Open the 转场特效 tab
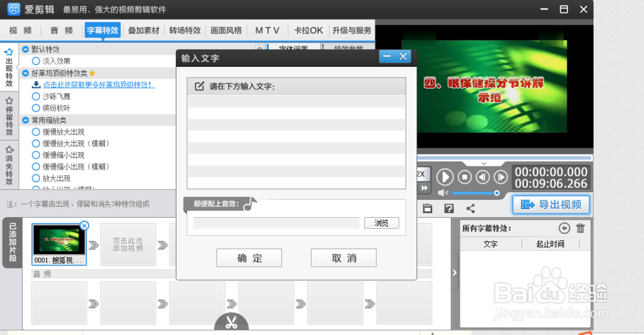Viewport: 644px width, 335px height. [185, 30]
